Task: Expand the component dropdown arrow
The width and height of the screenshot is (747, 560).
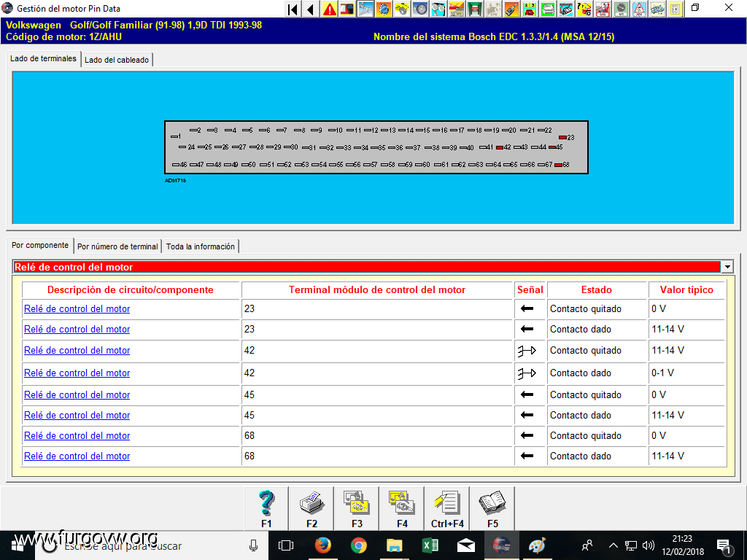Action: [x=727, y=267]
